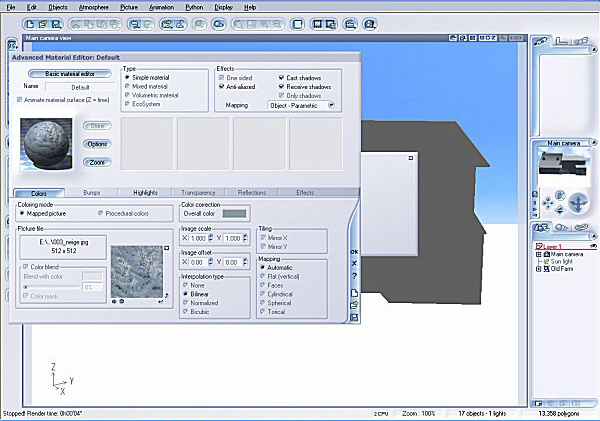Click the Overall color swatch
Screen dimensions: 600x421
point(234,213)
